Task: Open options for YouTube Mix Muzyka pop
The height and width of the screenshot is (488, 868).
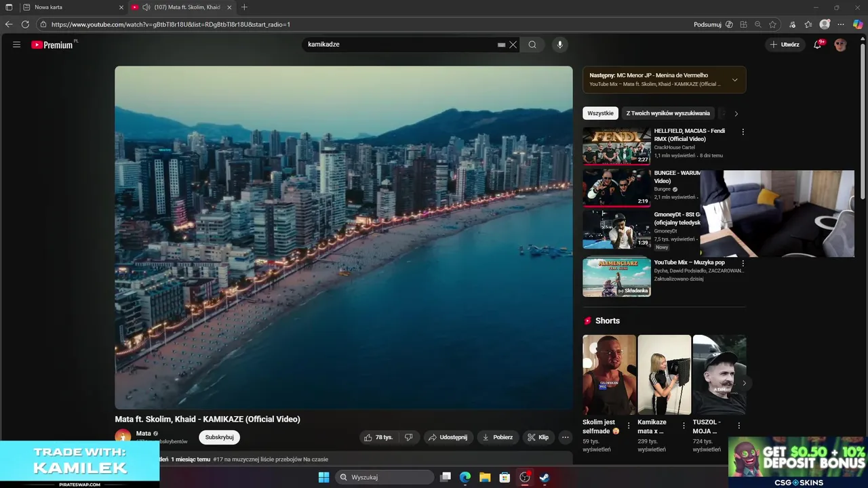Action: coord(743,263)
